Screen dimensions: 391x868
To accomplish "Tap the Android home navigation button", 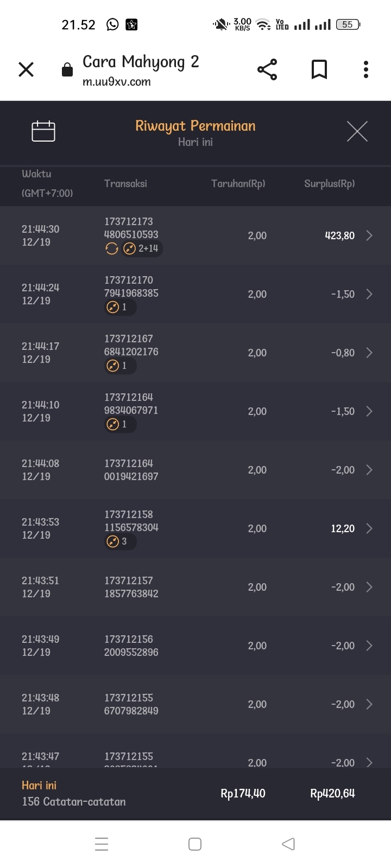I will pyautogui.click(x=195, y=844).
